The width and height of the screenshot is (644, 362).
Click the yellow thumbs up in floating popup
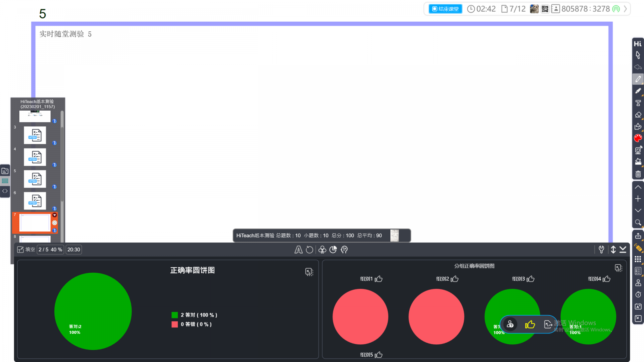[530, 325]
